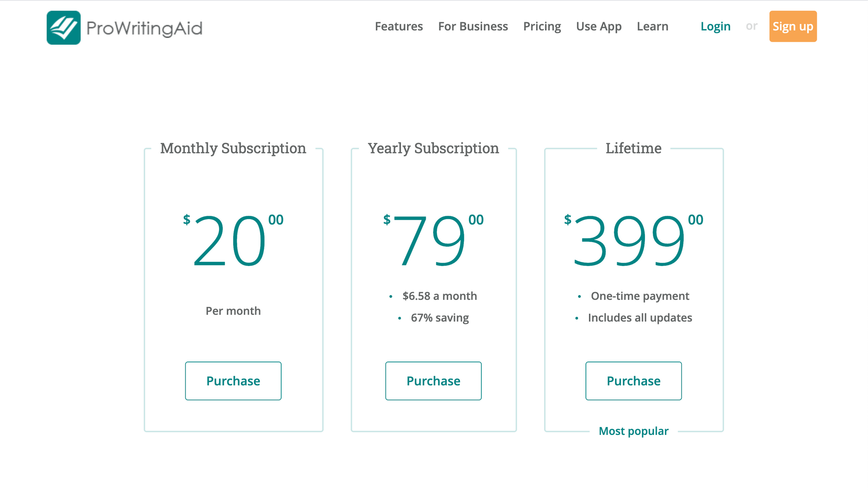Purchase the Lifetime plan
The height and width of the screenshot is (490, 868).
pos(634,381)
